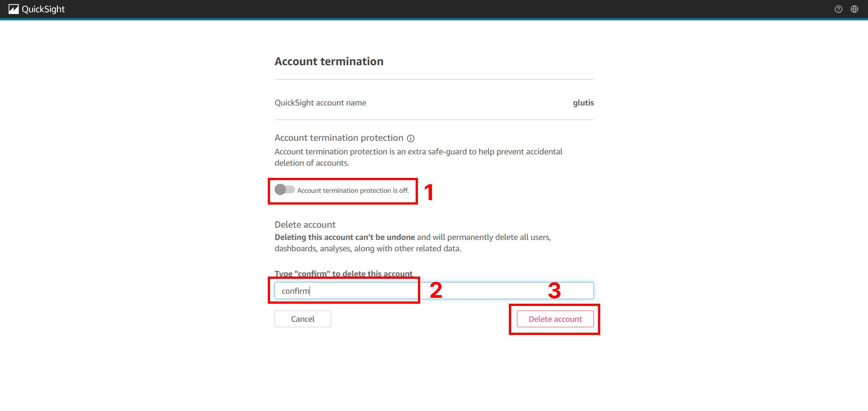
Task: Click the globe language icon
Action: pyautogui.click(x=854, y=9)
